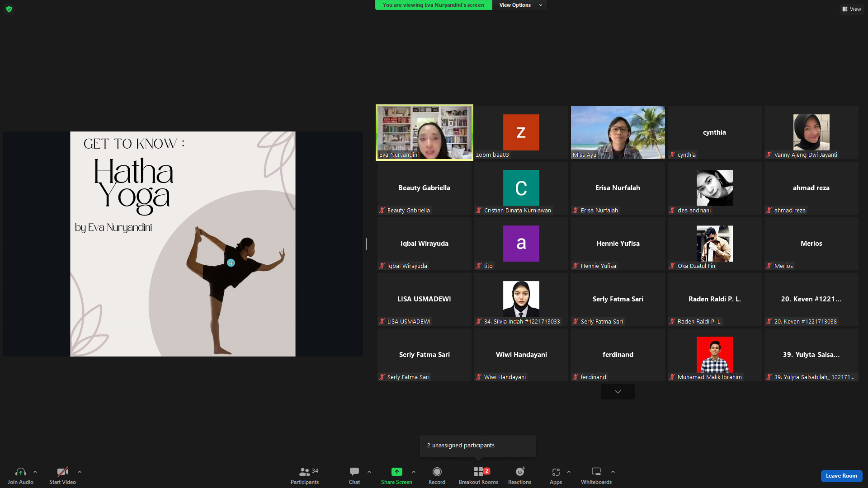The image size is (868, 488).
Task: Click the green encryption shield icon
Action: (x=9, y=9)
